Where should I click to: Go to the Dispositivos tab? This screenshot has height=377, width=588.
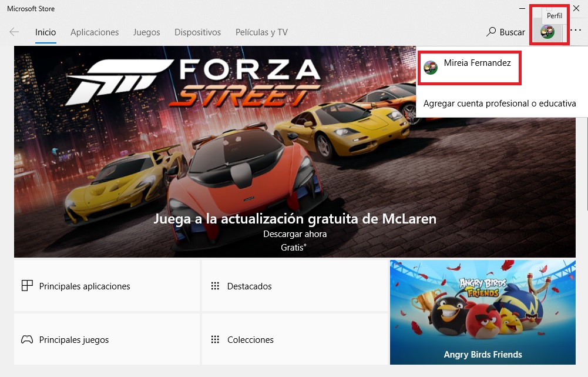tap(197, 32)
